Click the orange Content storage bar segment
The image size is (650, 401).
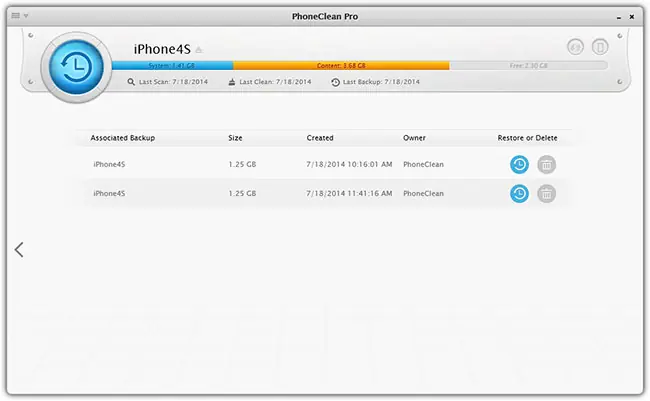tap(341, 66)
